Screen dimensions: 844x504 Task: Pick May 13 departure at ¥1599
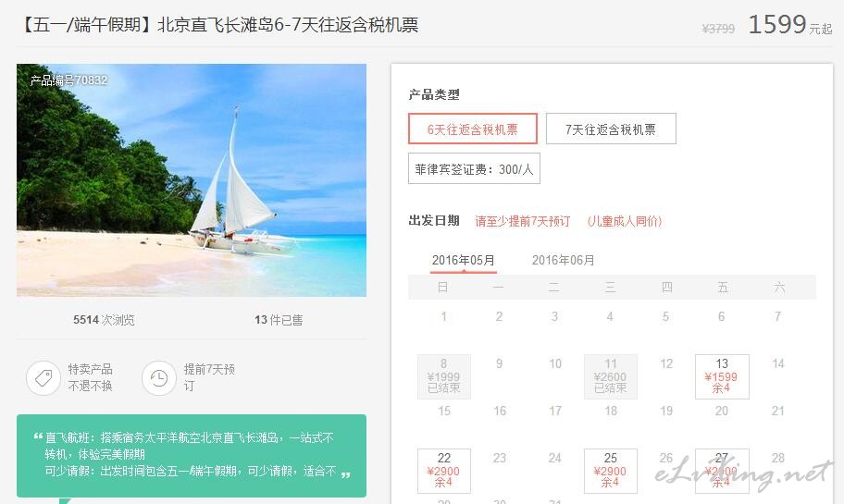coord(722,376)
